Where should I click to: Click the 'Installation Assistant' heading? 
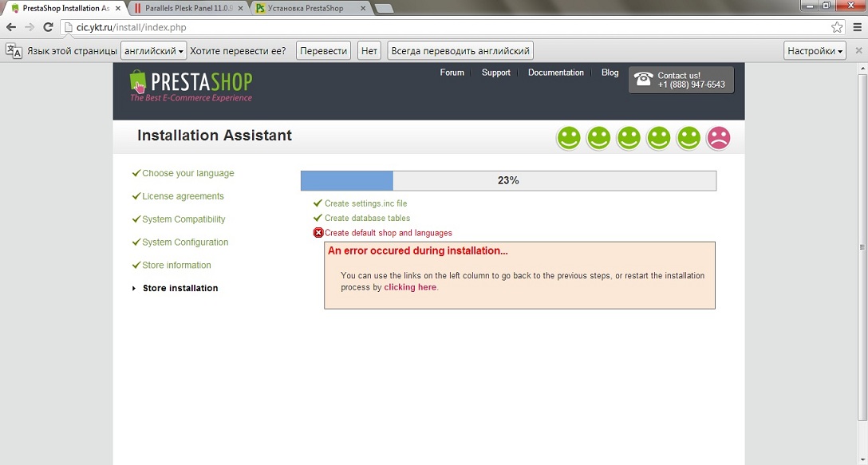(x=215, y=136)
